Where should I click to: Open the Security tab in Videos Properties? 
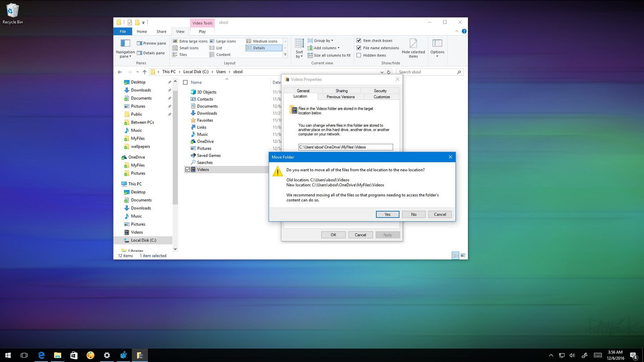380,90
